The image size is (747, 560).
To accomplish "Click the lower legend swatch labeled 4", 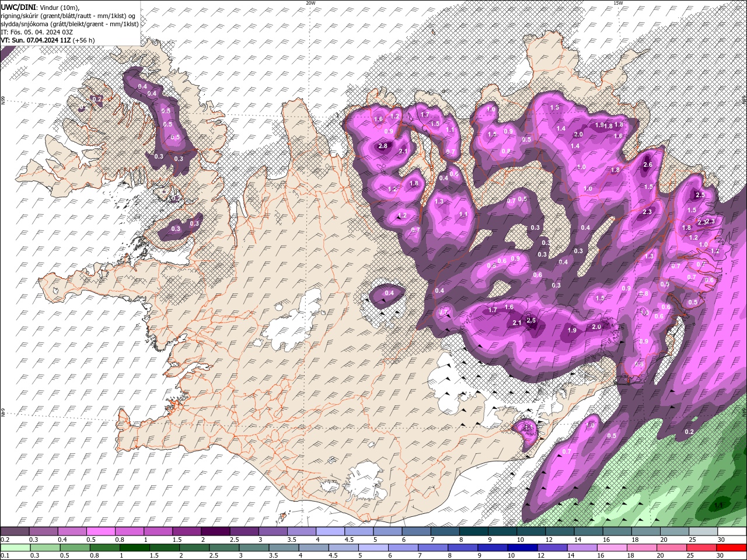I will (313, 548).
